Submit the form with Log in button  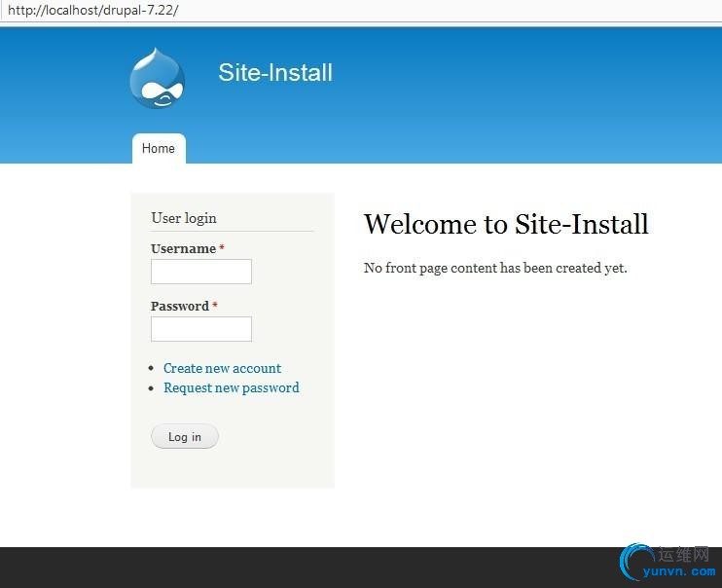185,436
